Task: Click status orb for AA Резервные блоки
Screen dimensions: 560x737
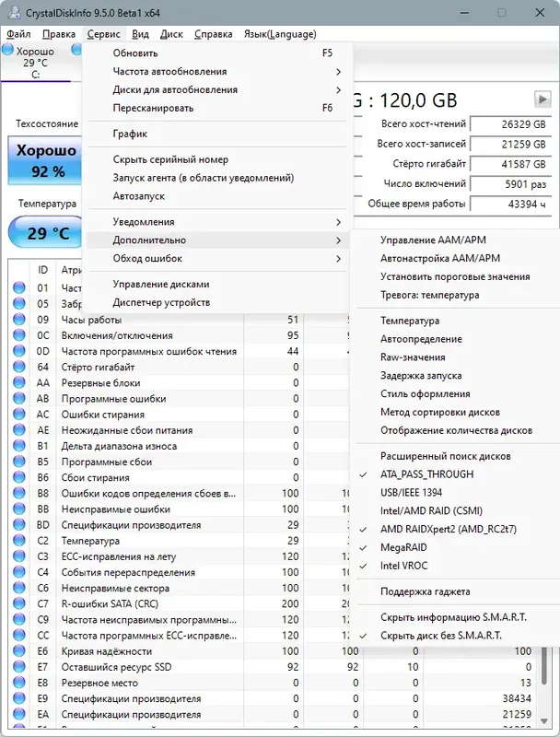Action: tap(19, 382)
